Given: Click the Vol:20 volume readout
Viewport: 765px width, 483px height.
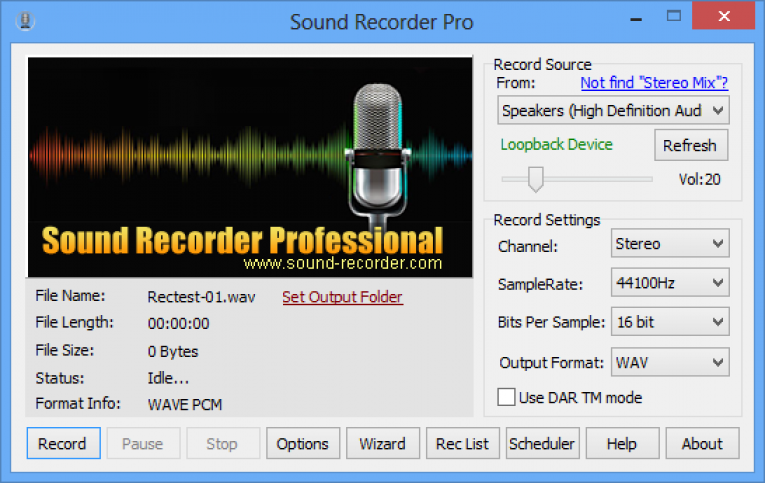Looking at the screenshot, I should (x=700, y=180).
